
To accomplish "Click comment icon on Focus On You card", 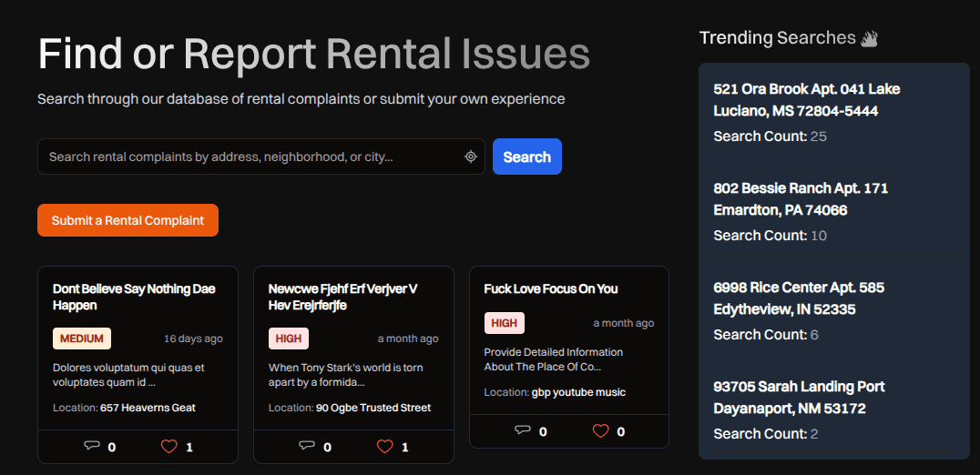I will [x=523, y=430].
